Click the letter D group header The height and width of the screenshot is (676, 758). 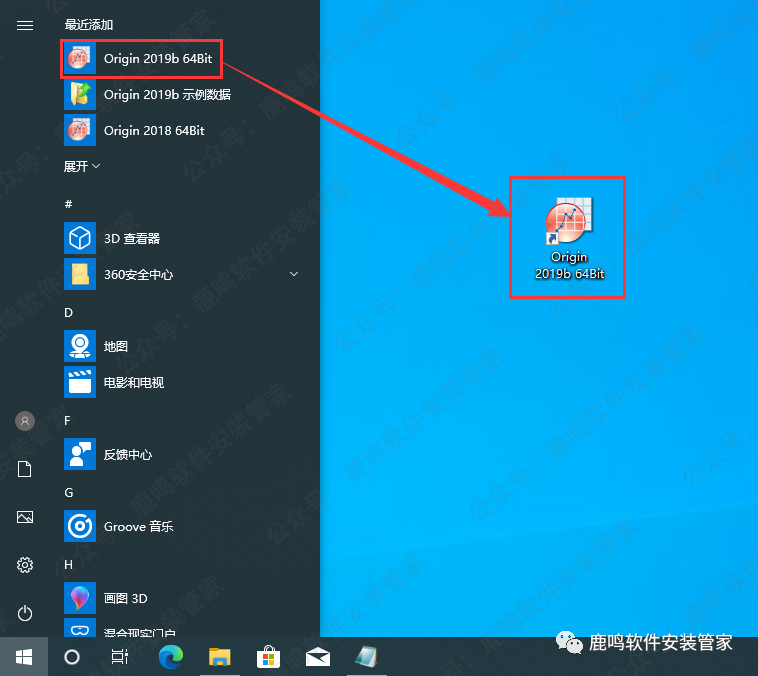[x=69, y=313]
